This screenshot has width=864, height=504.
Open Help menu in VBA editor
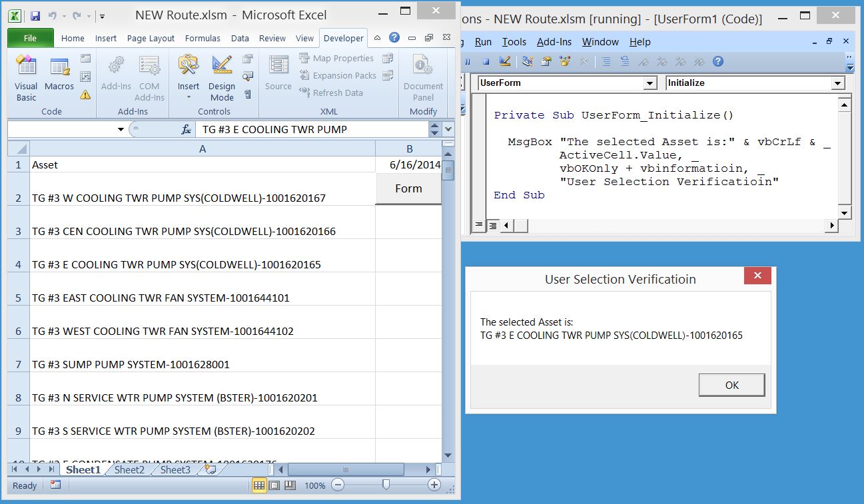[x=640, y=42]
